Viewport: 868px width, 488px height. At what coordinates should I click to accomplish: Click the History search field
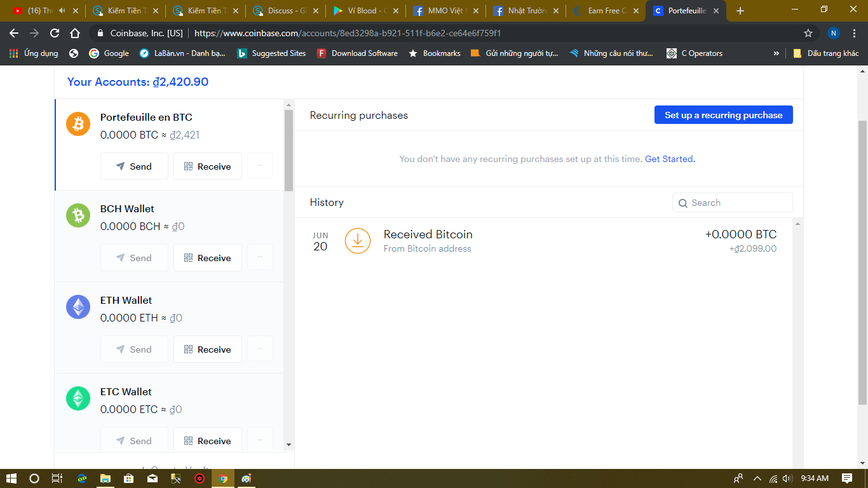733,203
